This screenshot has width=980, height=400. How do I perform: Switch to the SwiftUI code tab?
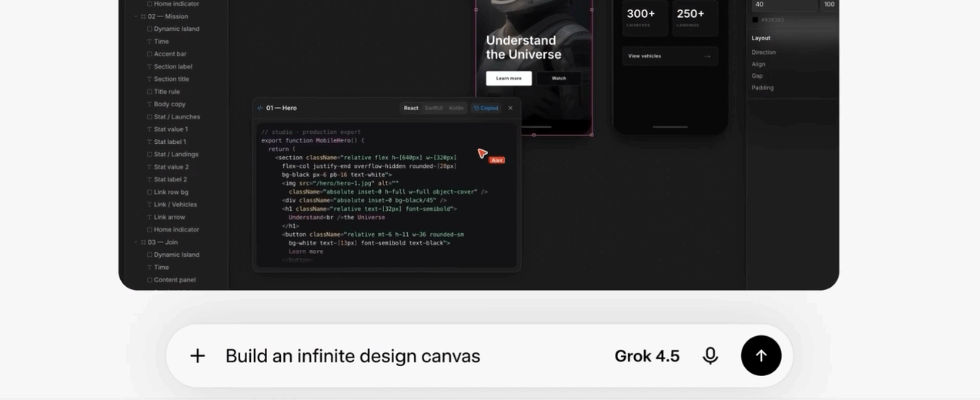click(433, 108)
